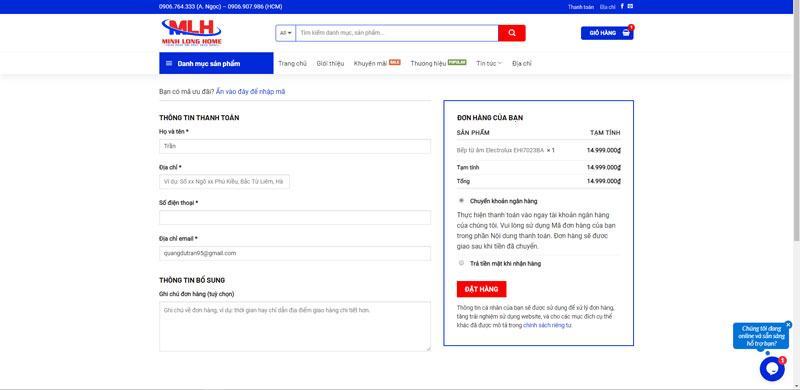Click the Tổng row total 14.999.000₫

604,181
